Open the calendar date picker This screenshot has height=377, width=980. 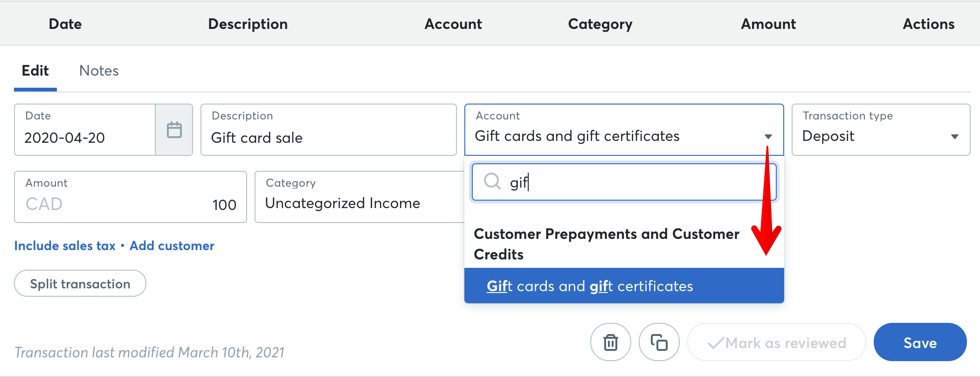coord(174,130)
